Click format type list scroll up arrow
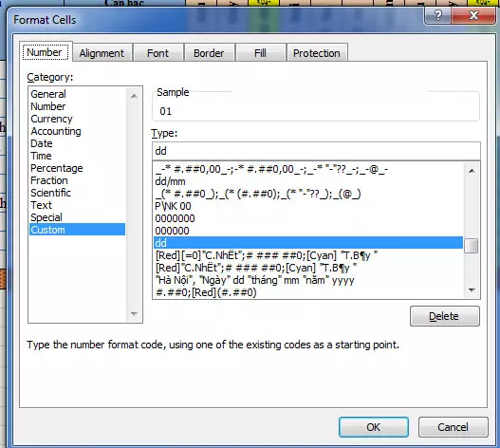 tap(472, 171)
